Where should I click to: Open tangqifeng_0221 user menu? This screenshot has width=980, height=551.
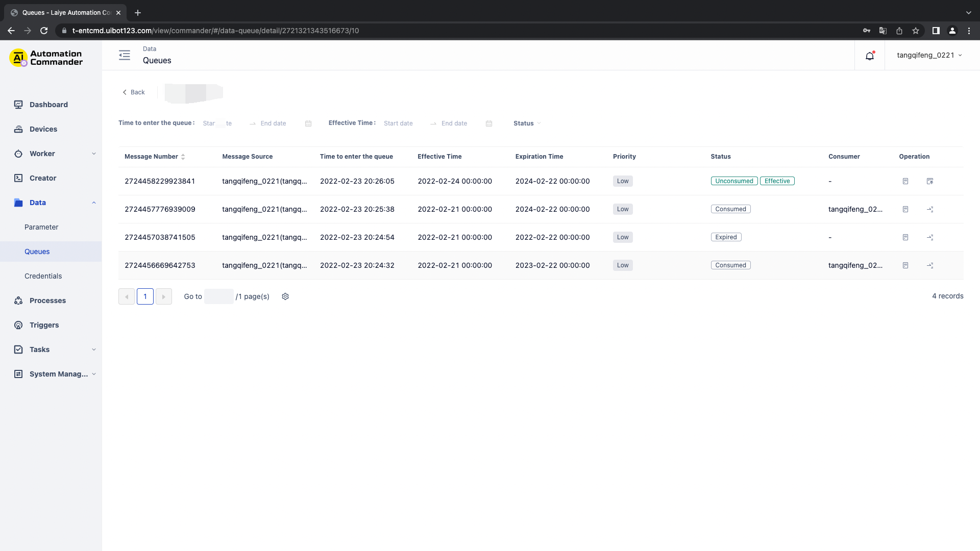pyautogui.click(x=929, y=55)
